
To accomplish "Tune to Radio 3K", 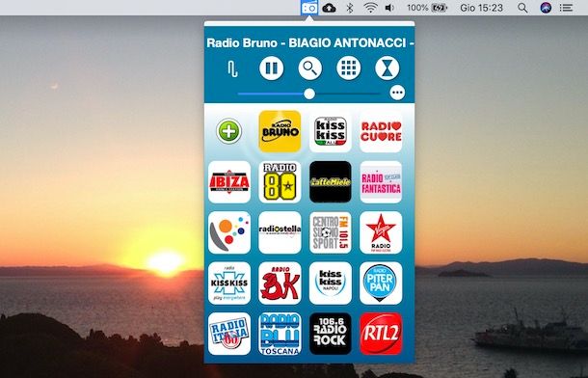I will pyautogui.click(x=280, y=283).
